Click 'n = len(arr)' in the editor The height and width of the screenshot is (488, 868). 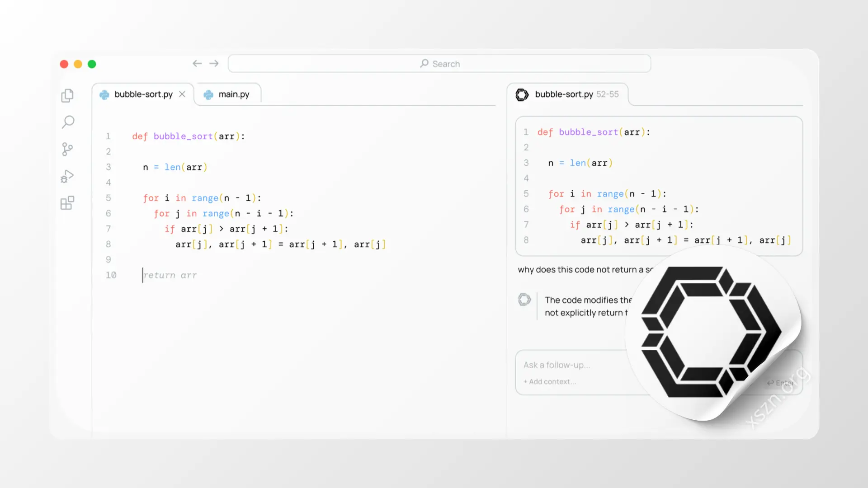[x=175, y=167]
